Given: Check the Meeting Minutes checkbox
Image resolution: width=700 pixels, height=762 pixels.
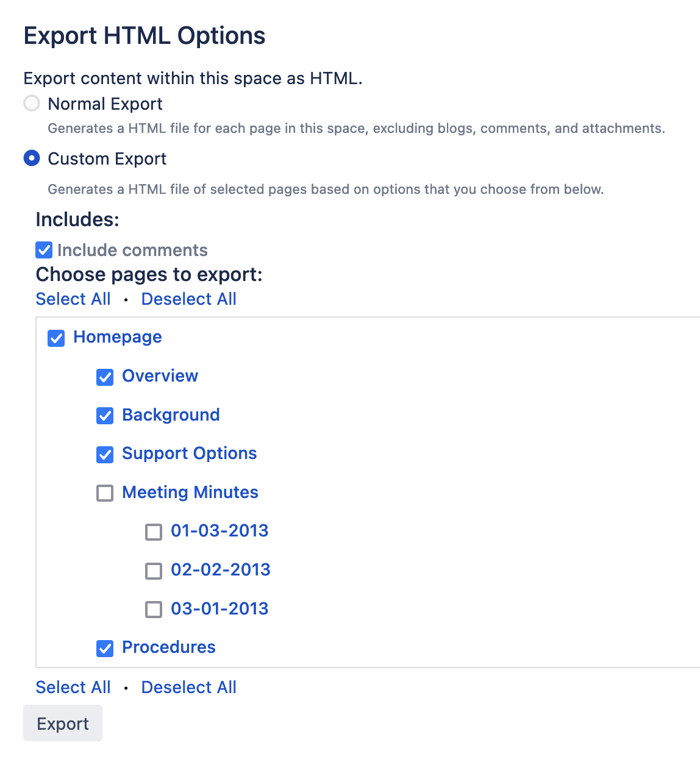Looking at the screenshot, I should click(x=105, y=493).
